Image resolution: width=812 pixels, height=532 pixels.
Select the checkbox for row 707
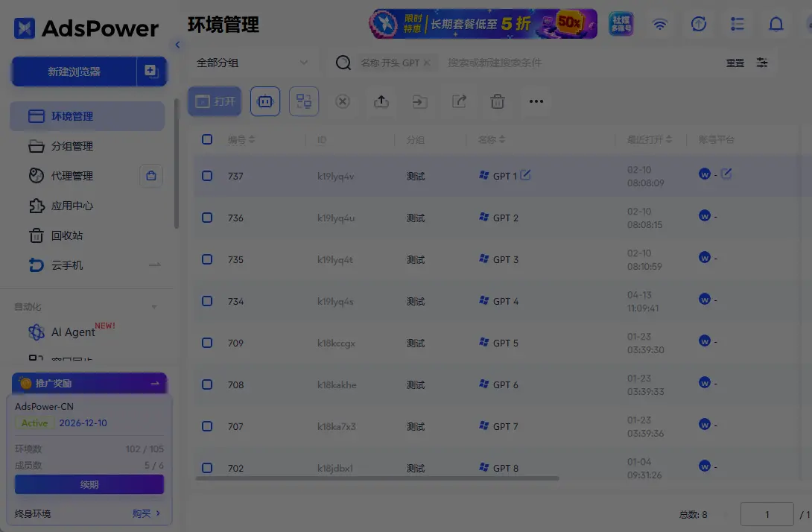click(207, 426)
